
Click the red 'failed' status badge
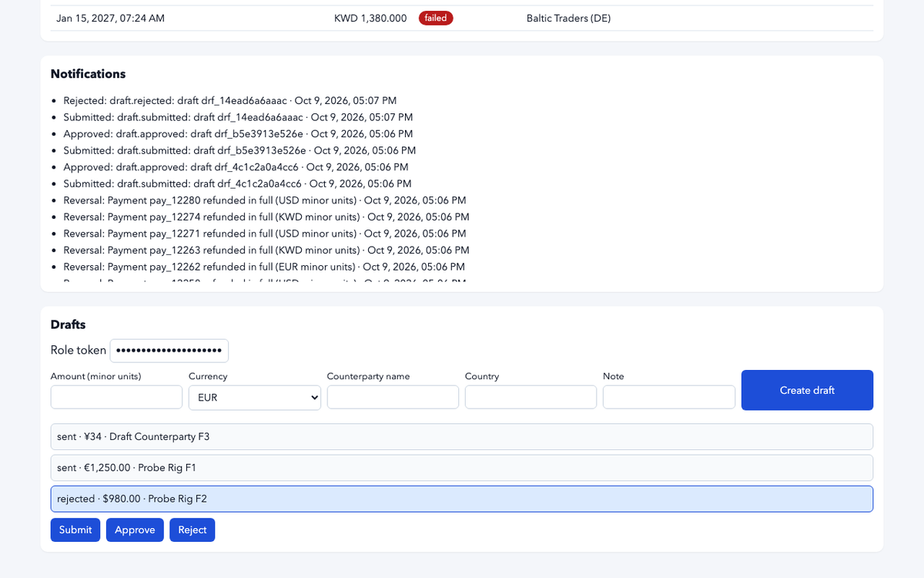tap(436, 18)
